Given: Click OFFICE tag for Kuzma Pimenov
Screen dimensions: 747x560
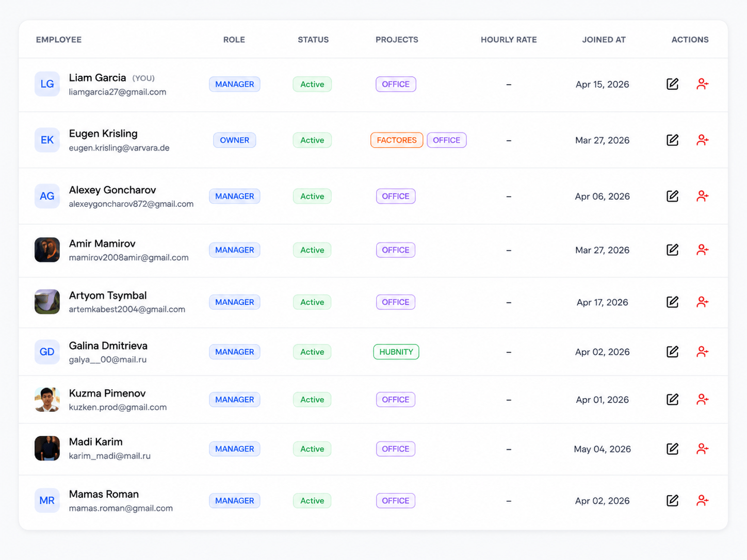Looking at the screenshot, I should point(396,399).
